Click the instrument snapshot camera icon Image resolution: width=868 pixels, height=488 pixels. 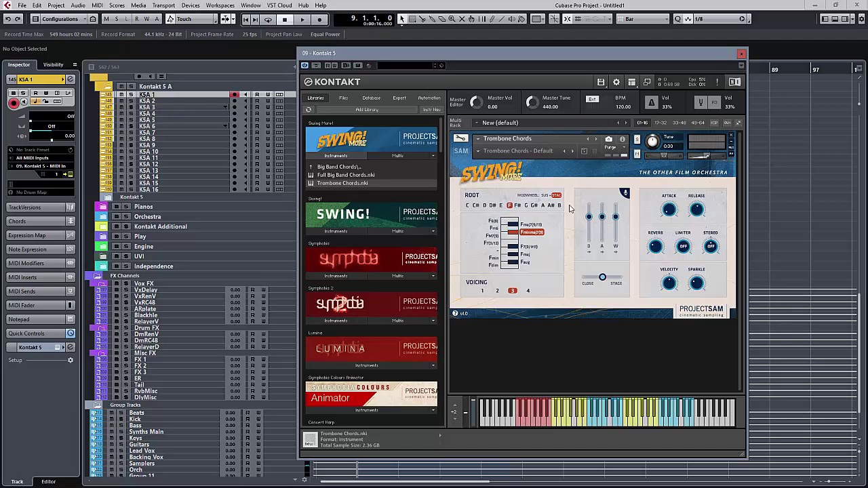click(x=608, y=139)
